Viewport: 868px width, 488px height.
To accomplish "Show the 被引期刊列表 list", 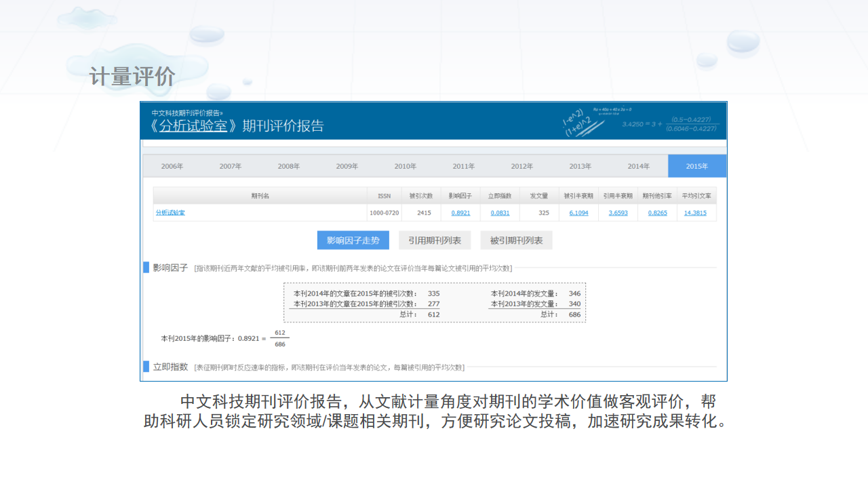I will pos(516,241).
